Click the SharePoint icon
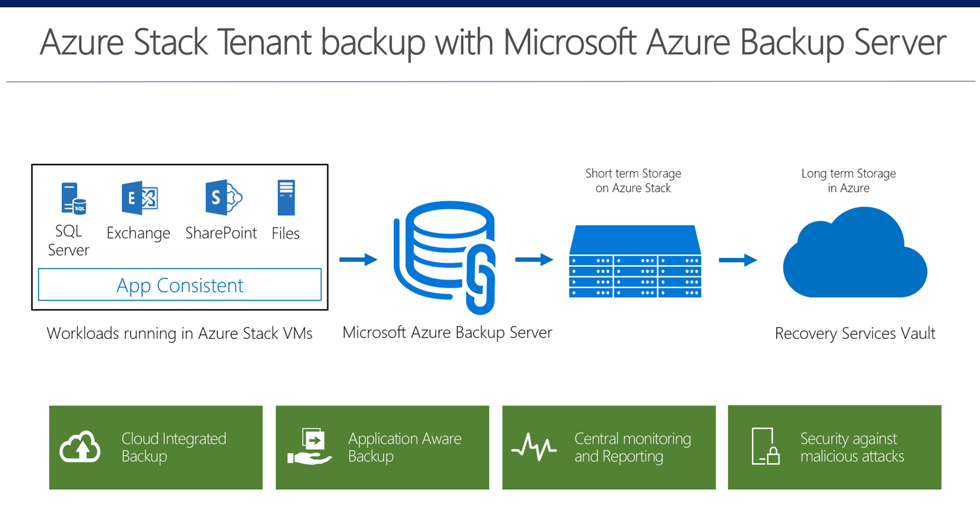This screenshot has height=510, width=980. point(223,197)
